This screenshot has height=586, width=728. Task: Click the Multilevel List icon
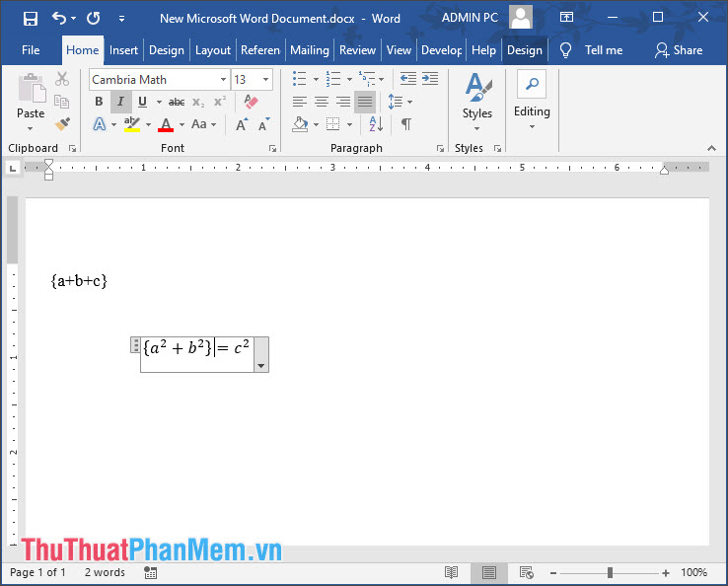click(x=367, y=79)
